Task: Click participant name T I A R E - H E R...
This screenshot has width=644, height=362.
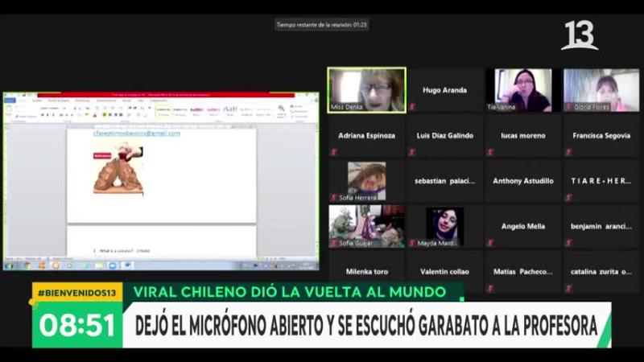Action: point(601,181)
